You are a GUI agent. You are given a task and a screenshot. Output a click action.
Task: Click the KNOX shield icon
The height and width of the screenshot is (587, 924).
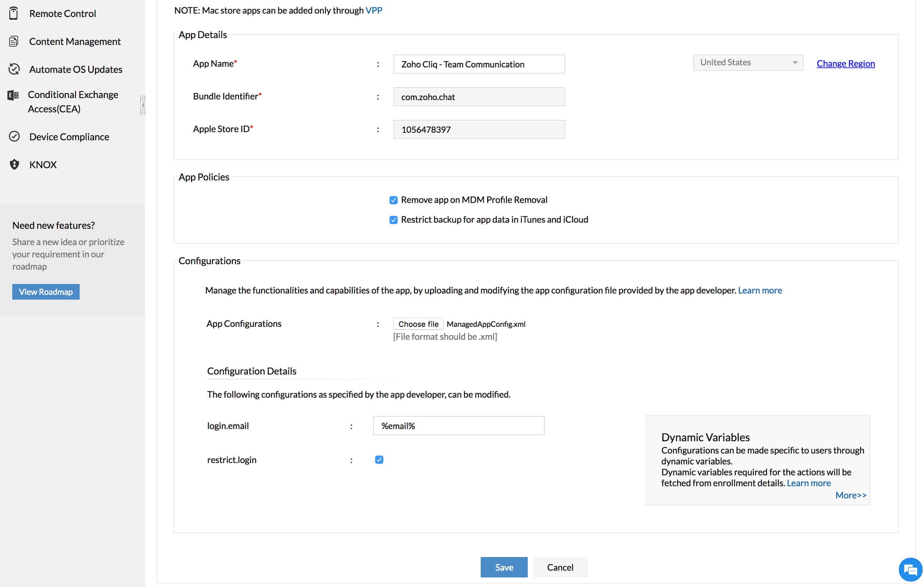click(14, 164)
